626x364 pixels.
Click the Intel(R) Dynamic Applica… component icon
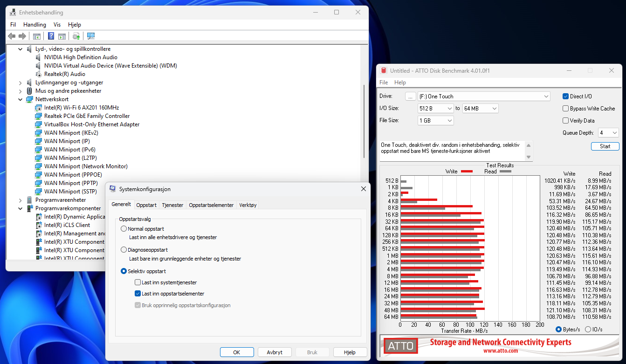tap(39, 217)
